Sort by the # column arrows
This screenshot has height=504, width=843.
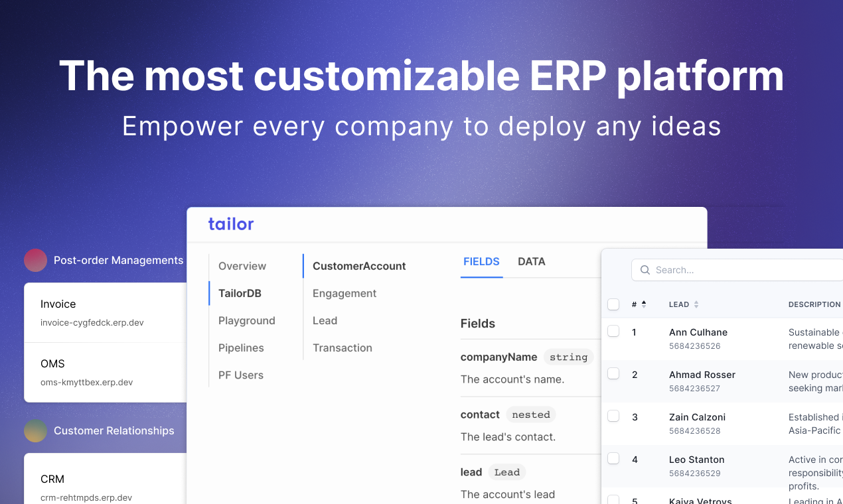(x=644, y=304)
